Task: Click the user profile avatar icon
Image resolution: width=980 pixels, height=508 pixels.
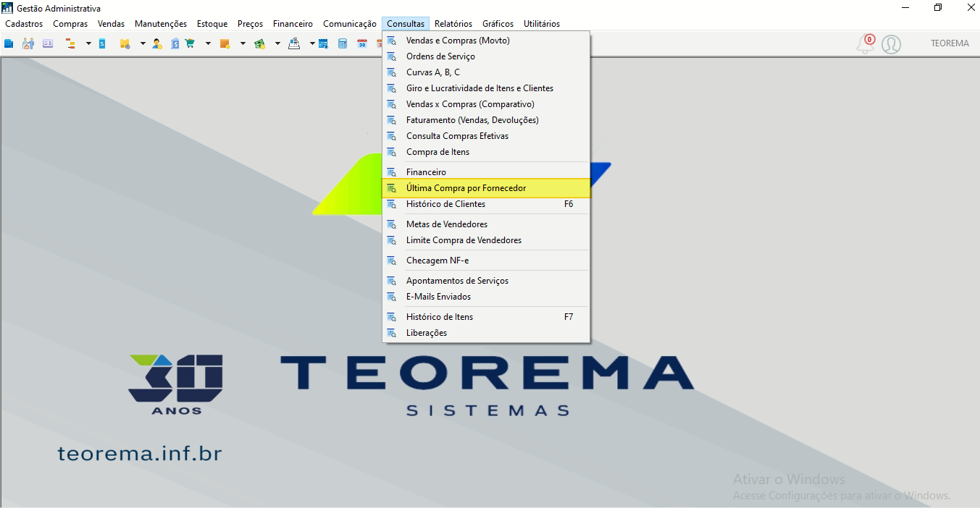Action: click(892, 44)
